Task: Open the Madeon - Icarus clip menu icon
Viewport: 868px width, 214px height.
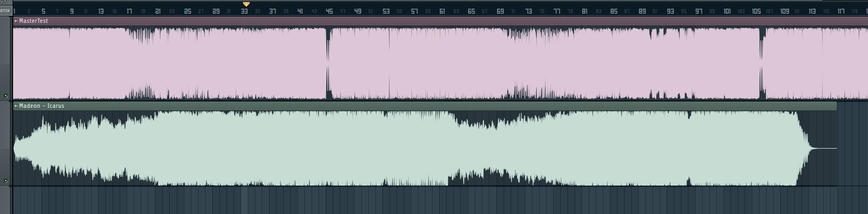Action: pos(16,106)
